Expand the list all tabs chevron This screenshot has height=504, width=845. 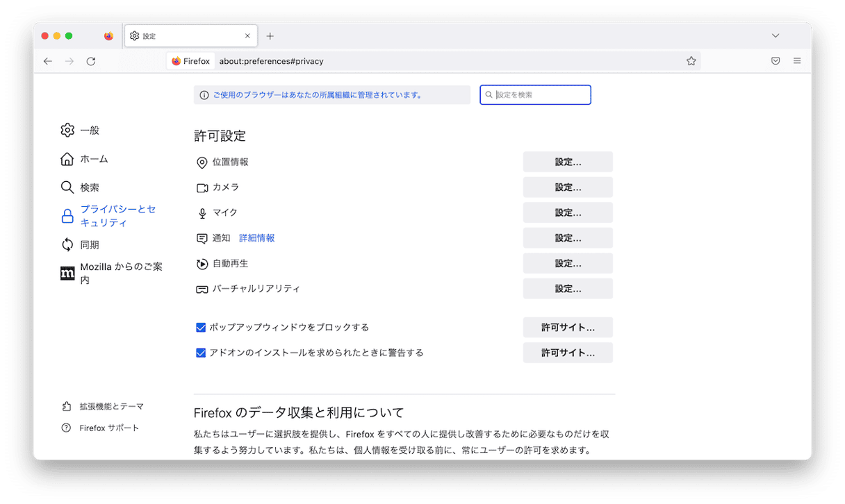[x=776, y=36]
